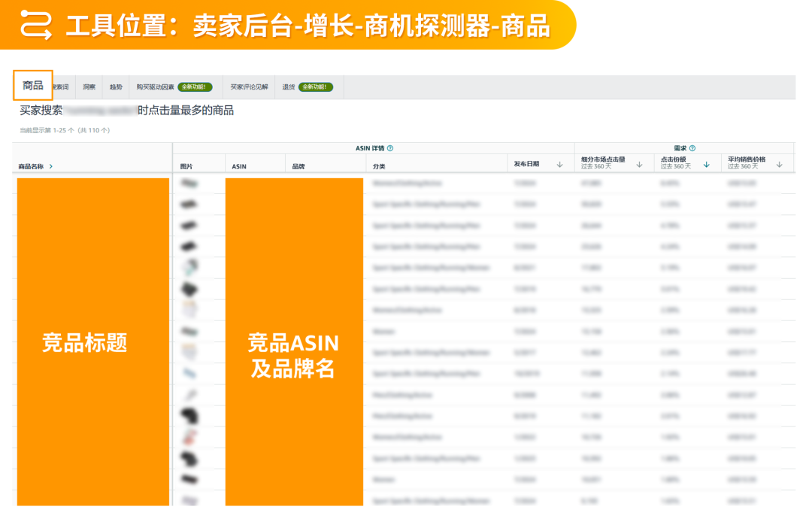
Task: Switch to the 洞察 tab
Action: pos(89,85)
